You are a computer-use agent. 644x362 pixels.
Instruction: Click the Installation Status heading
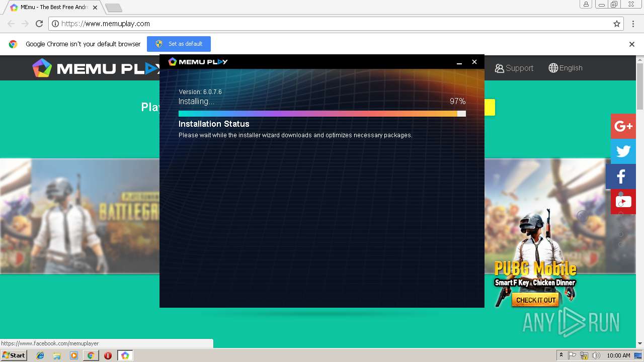214,124
